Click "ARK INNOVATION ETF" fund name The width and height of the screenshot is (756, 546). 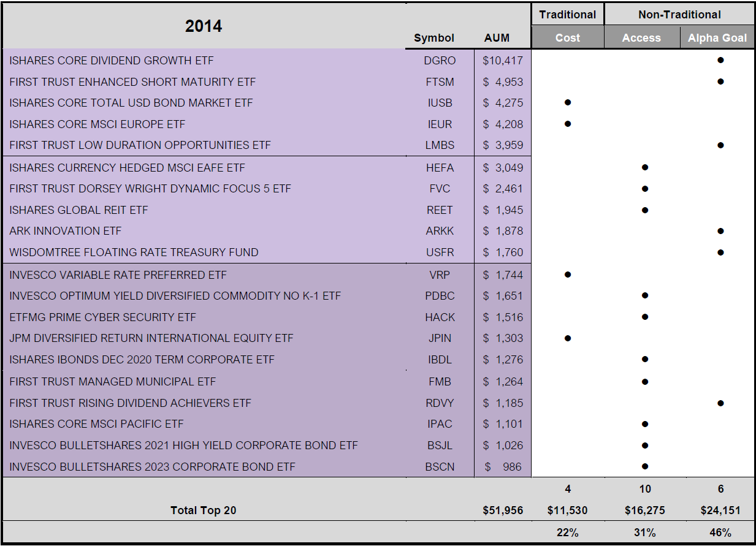click(66, 230)
